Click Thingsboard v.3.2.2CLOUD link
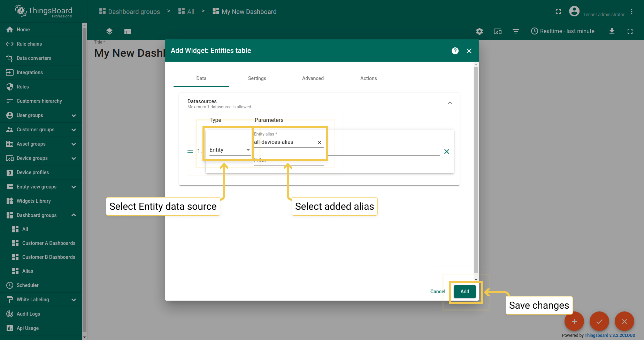The width and height of the screenshot is (644, 340). coord(610,335)
